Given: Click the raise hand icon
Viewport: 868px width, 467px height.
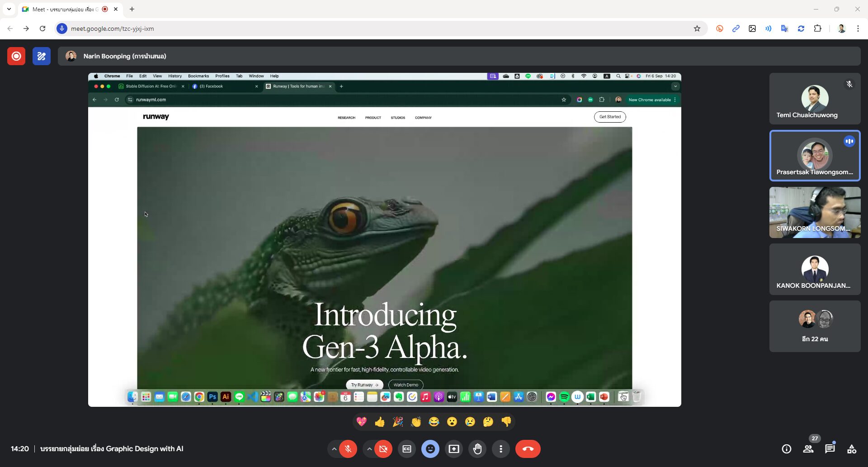Looking at the screenshot, I should (x=477, y=449).
